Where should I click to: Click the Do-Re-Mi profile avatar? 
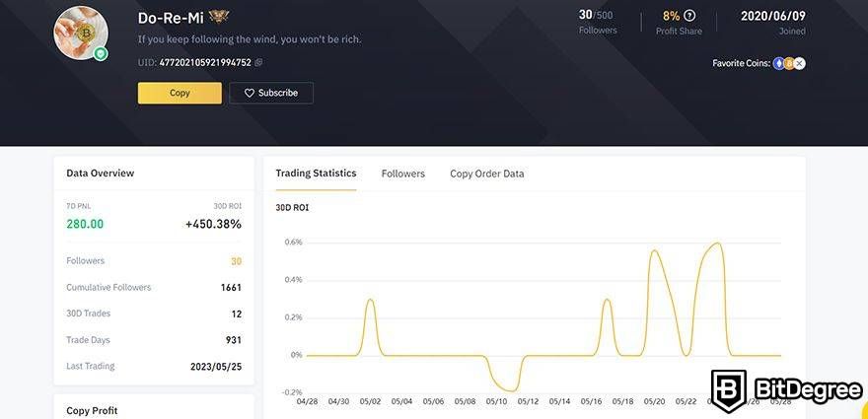point(81,34)
